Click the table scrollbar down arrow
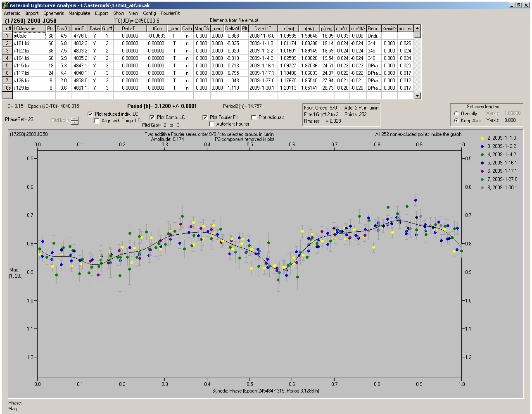The image size is (532, 414). pyautogui.click(x=418, y=96)
